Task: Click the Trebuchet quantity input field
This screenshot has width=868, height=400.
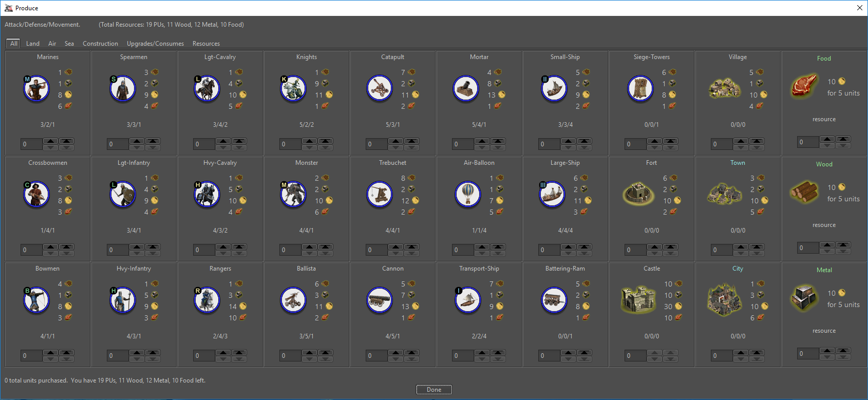Action: pos(376,250)
